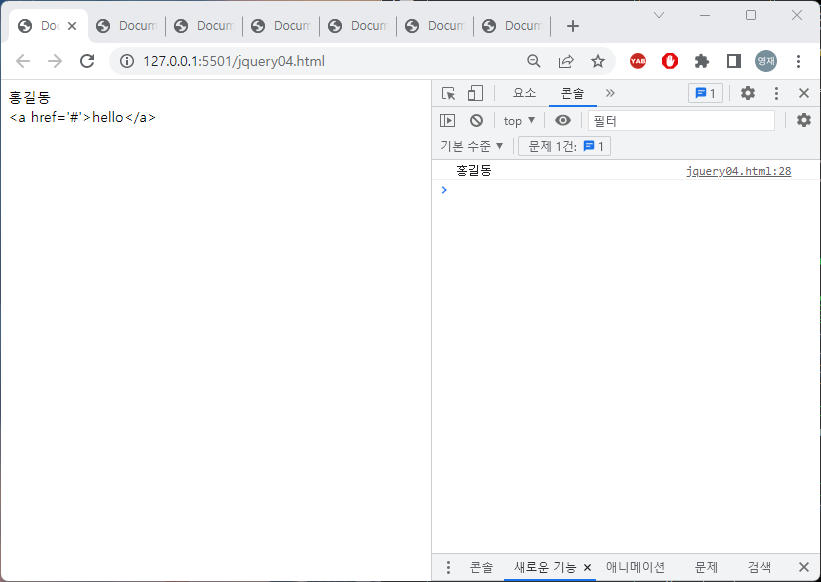
Task: Switch to the 검색 drawer tab
Action: [x=759, y=567]
